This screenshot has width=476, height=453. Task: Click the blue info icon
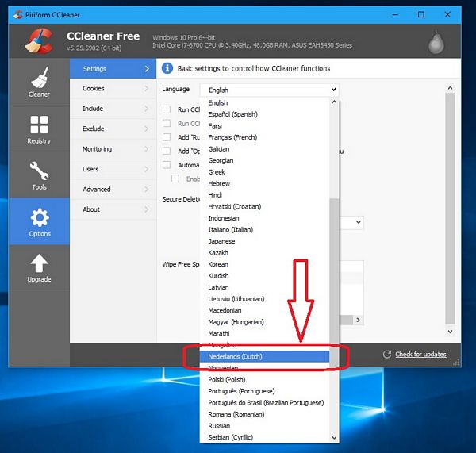pyautogui.click(x=167, y=68)
